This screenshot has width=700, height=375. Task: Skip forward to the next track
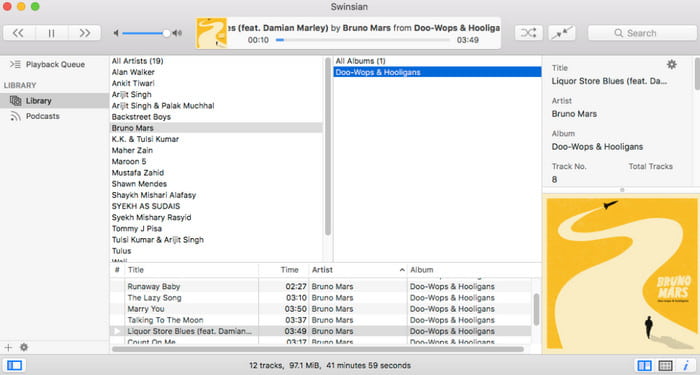coord(84,33)
